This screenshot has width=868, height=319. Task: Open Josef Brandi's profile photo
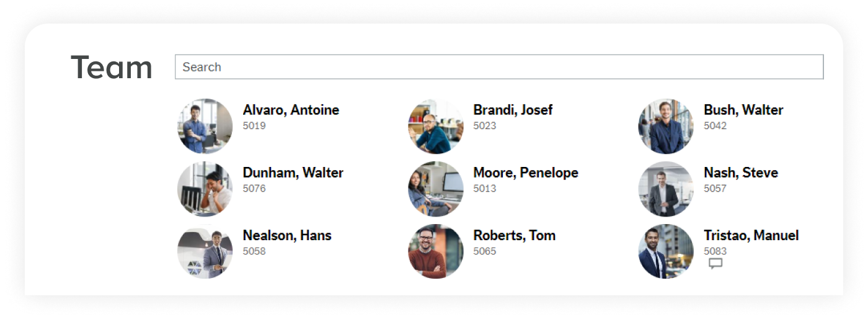click(436, 126)
